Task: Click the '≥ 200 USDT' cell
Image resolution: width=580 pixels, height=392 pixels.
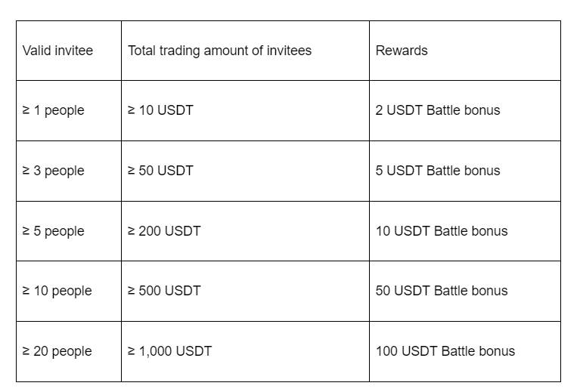Action: coord(164,231)
